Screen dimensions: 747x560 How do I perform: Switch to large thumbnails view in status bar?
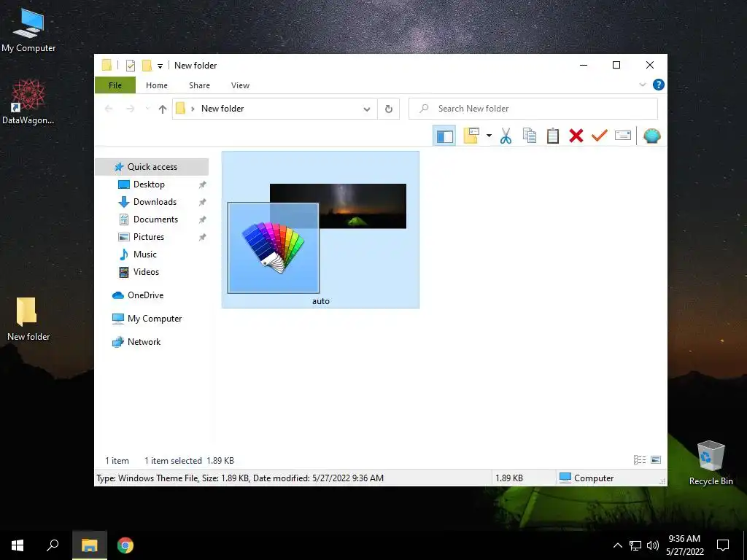coord(656,460)
